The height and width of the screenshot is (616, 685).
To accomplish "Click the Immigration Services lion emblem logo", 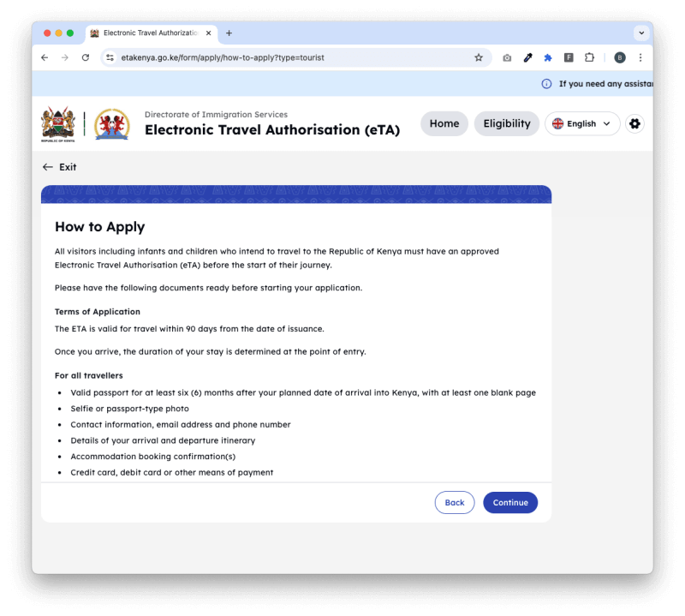I will click(112, 124).
